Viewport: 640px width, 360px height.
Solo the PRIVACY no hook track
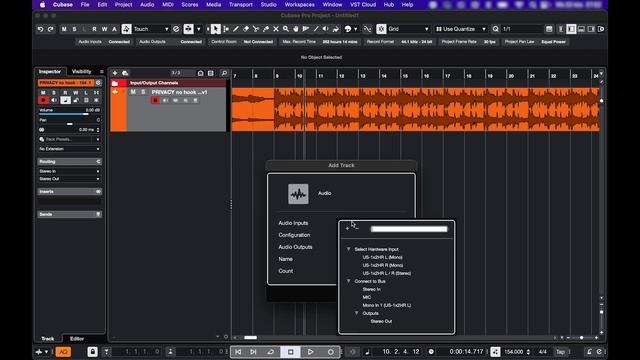143,92
